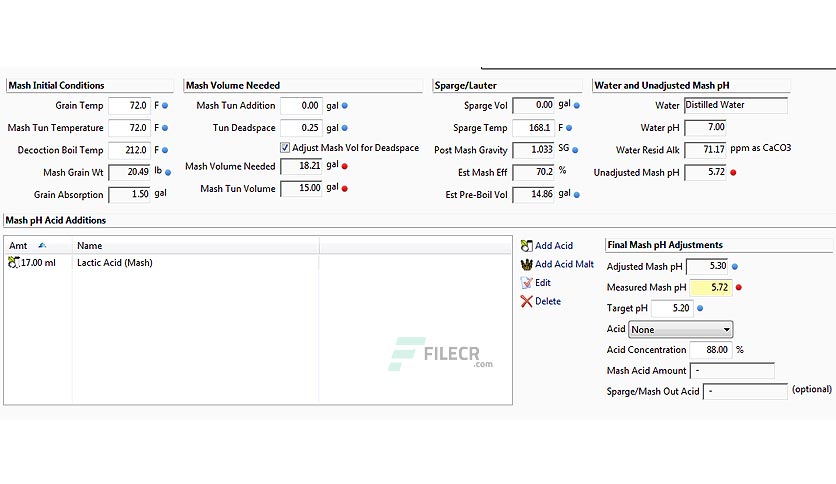The width and height of the screenshot is (836, 484).
Task: Click the red X Delete icon
Action: tap(526, 301)
